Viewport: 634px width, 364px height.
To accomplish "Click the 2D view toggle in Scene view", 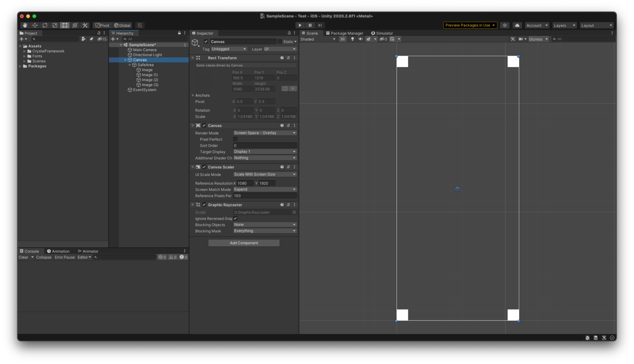I will point(342,39).
